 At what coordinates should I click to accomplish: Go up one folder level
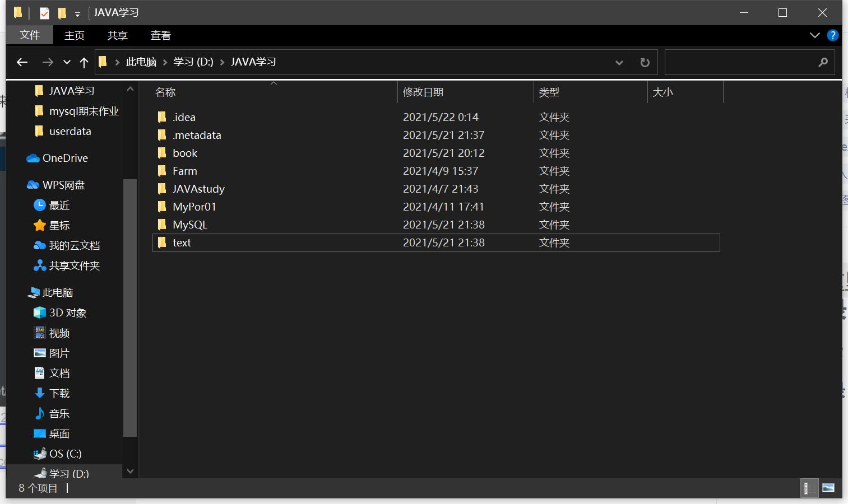click(84, 62)
